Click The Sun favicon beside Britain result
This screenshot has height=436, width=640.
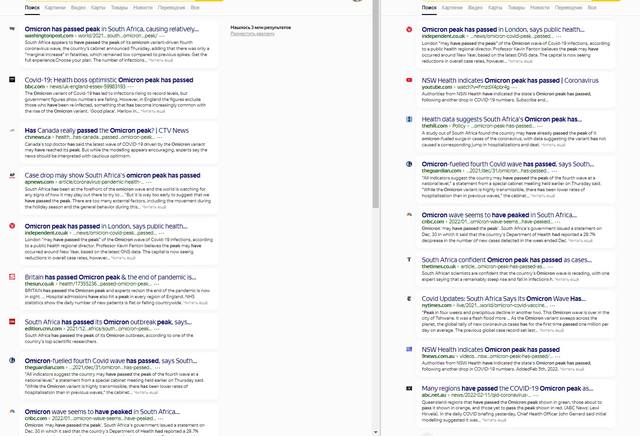11,276
